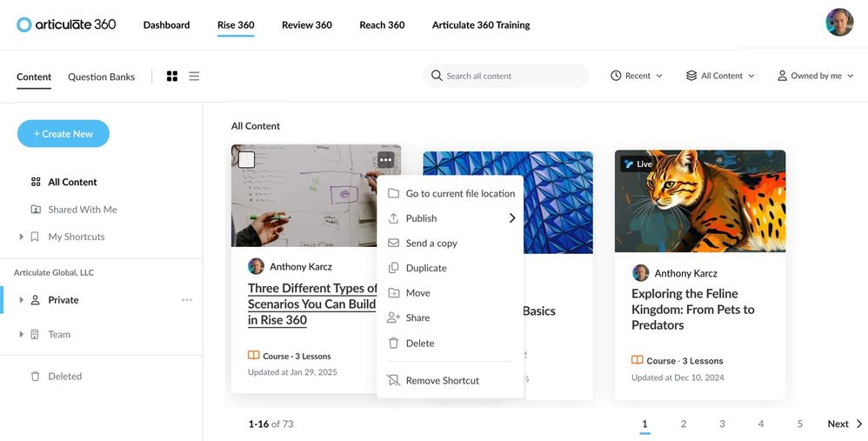868x441 pixels.
Task: Go to page 4
Action: [x=761, y=424]
